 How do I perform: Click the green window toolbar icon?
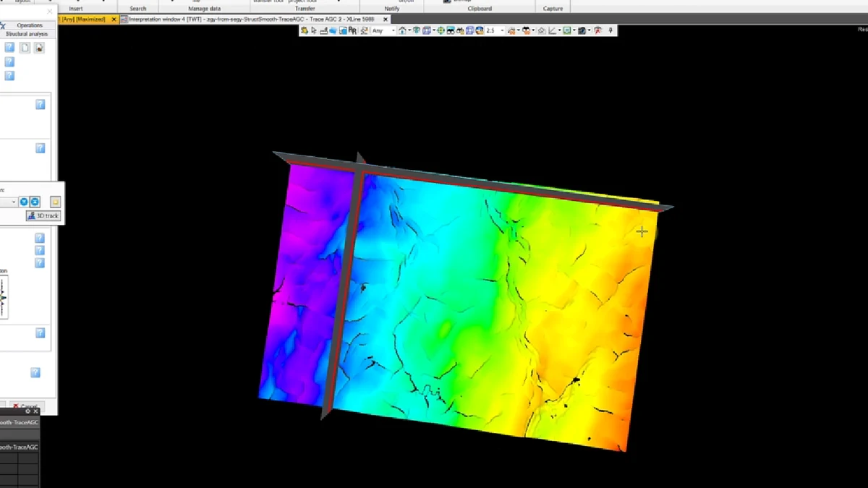(x=566, y=30)
